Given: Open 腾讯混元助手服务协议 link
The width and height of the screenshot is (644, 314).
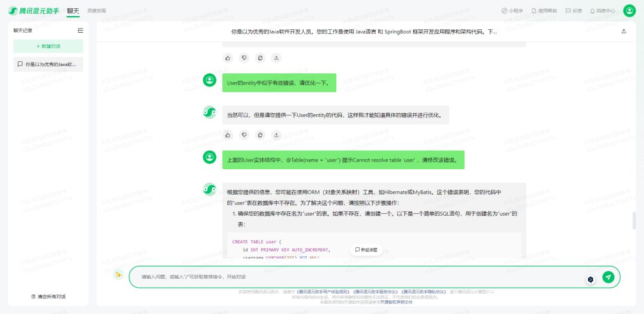Looking at the screenshot, I should point(376,291).
